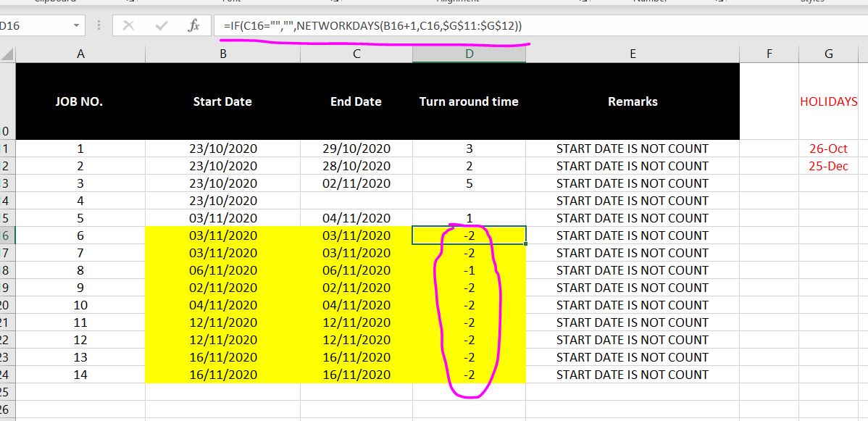
Task: Select the cell containing 26-Oct holiday
Action: point(828,148)
